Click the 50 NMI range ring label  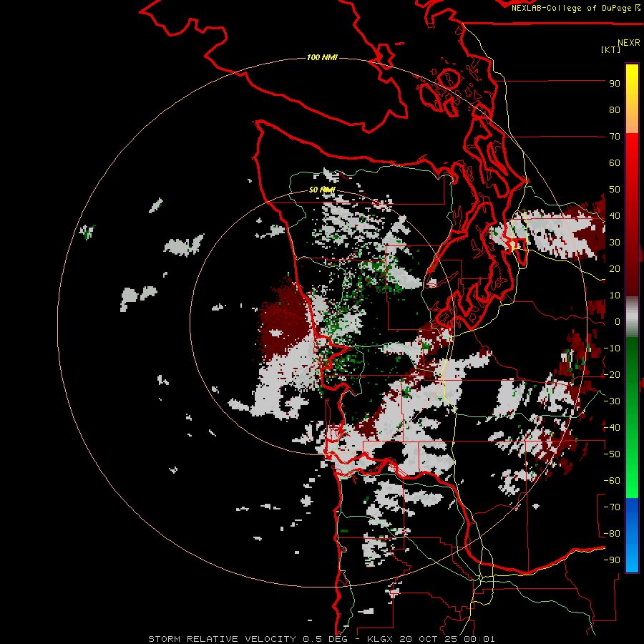tap(322, 190)
